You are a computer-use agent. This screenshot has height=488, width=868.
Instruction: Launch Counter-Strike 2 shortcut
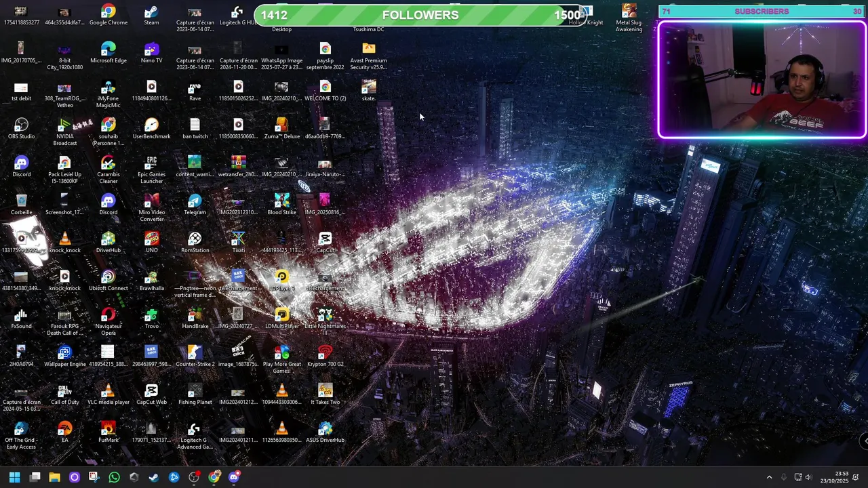click(195, 357)
